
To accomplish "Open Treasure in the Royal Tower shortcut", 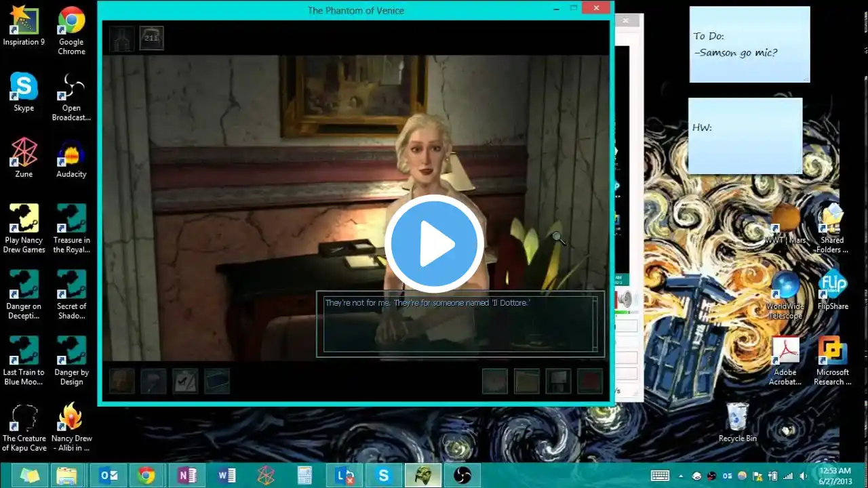I will tap(71, 229).
